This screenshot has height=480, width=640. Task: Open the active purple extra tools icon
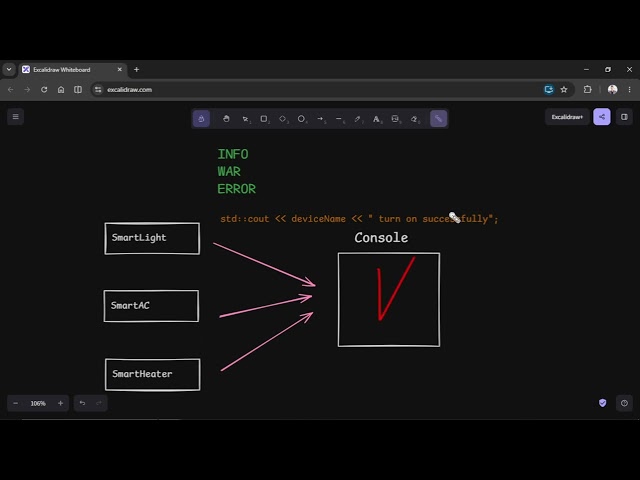click(438, 119)
